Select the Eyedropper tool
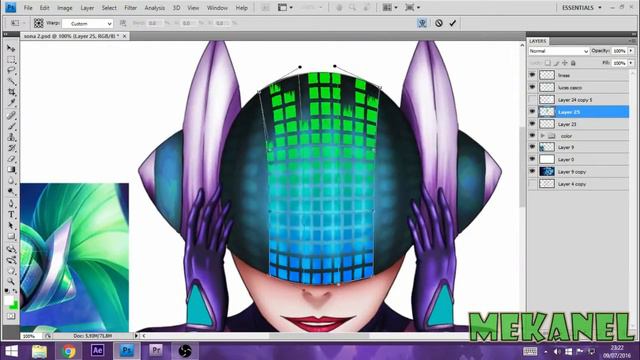640x360 pixels. click(11, 103)
